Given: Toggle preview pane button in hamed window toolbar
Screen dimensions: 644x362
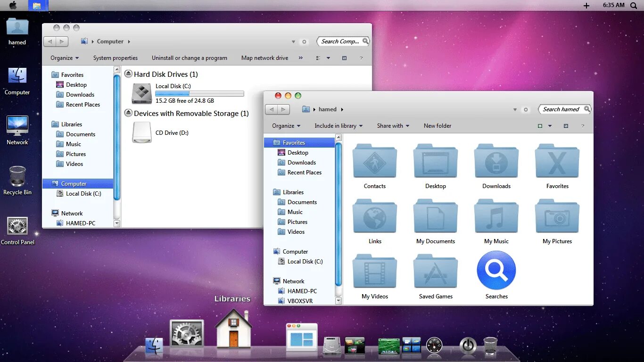Looking at the screenshot, I should pos(566,126).
